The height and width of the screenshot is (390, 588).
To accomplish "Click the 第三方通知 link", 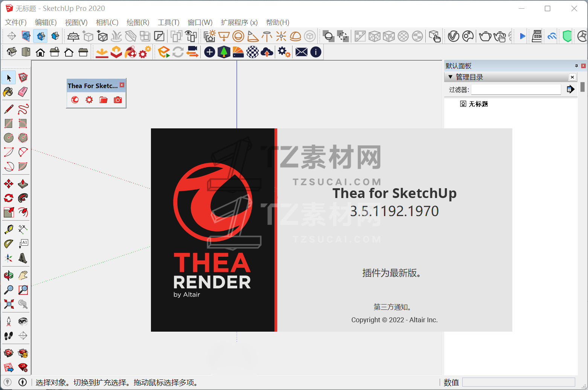I will (392, 307).
